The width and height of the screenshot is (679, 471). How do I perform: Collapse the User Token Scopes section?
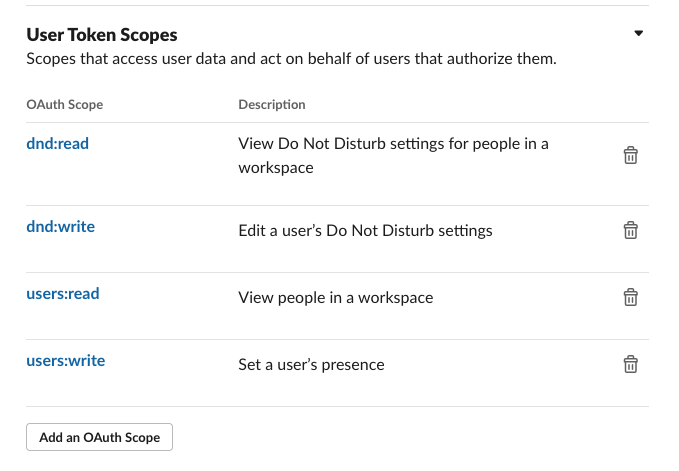[x=639, y=34]
